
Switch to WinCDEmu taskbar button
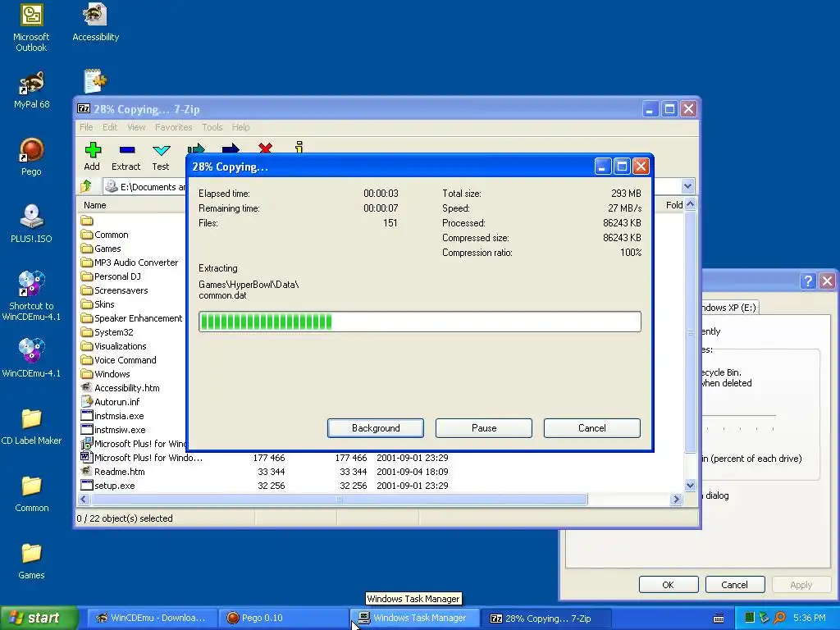152,618
